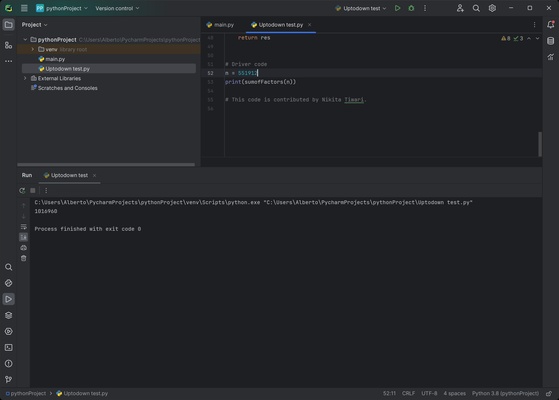Viewport: 559px width, 400px height.
Task: Open the Project view dropdown header
Action: pyautogui.click(x=34, y=25)
